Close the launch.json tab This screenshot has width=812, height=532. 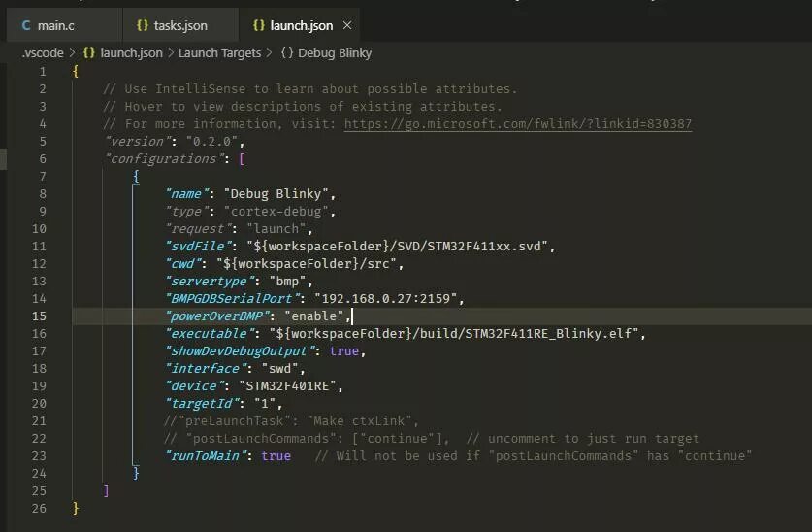pos(347,25)
